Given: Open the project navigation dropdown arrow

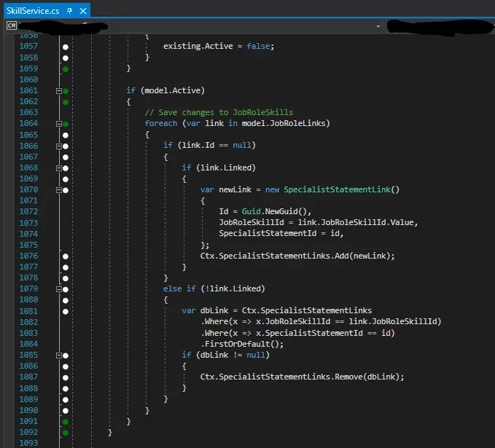Looking at the screenshot, I should click(x=378, y=26).
